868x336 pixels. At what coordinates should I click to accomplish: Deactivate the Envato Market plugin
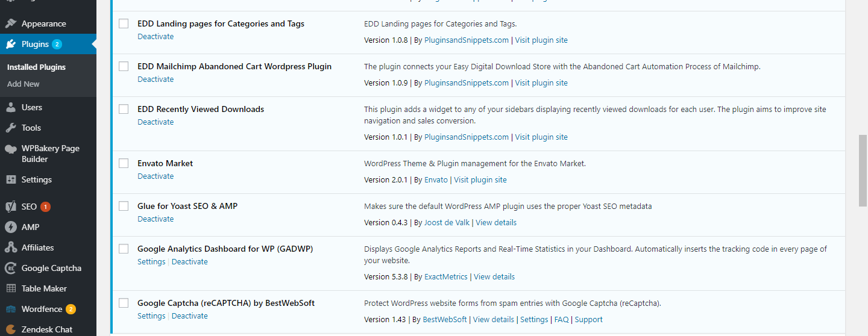pos(156,176)
